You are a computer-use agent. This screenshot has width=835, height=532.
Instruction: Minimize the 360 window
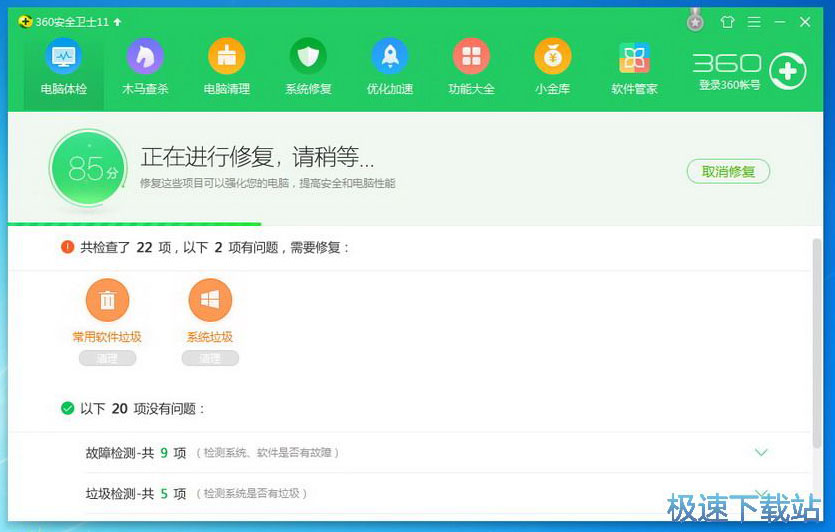click(780, 22)
